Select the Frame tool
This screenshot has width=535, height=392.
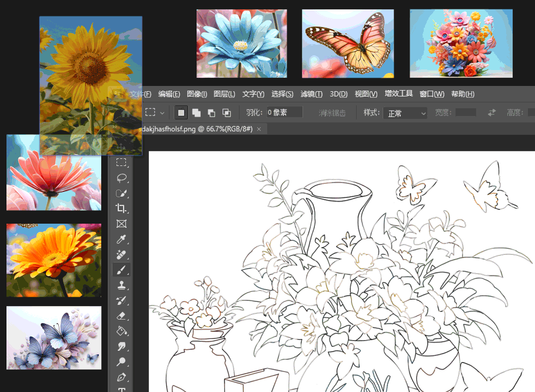point(122,224)
